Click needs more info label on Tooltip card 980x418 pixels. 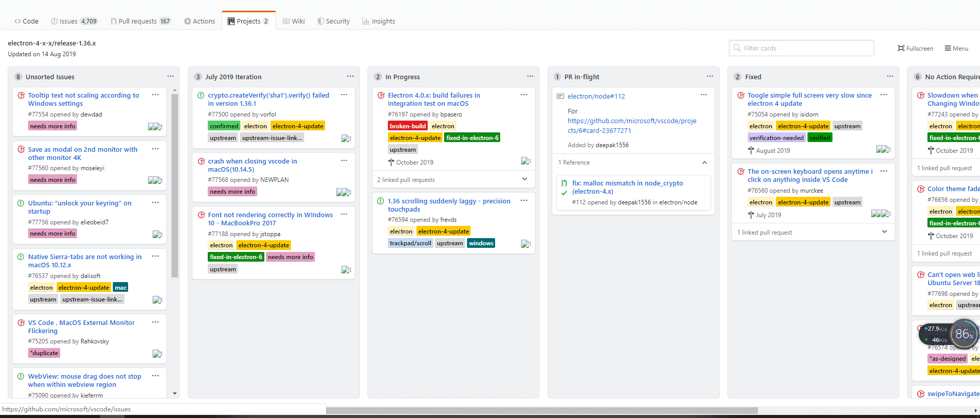53,126
